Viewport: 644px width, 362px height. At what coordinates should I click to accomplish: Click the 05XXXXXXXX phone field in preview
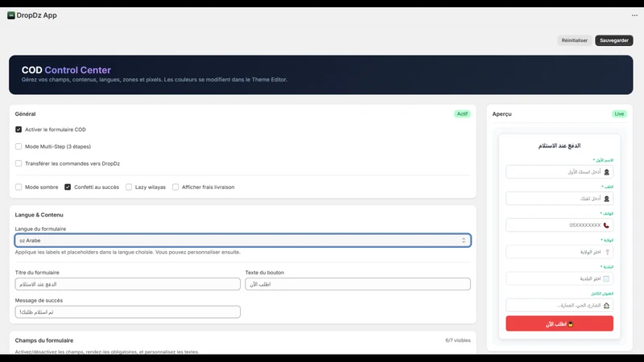click(x=559, y=225)
